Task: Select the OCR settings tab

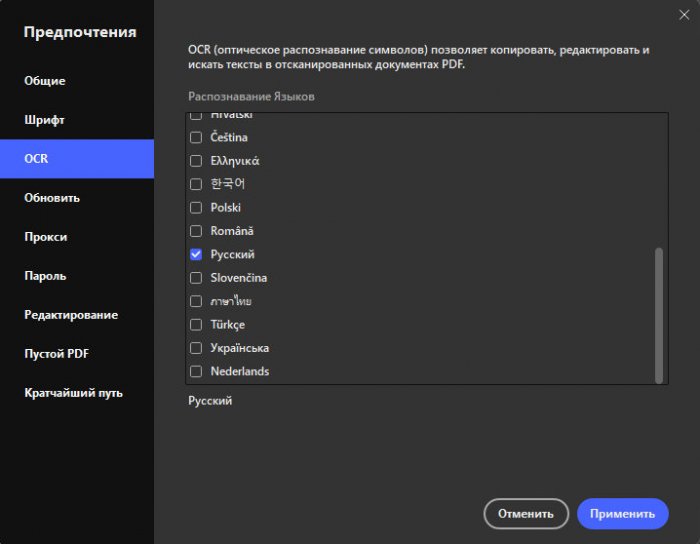Action: click(x=37, y=159)
